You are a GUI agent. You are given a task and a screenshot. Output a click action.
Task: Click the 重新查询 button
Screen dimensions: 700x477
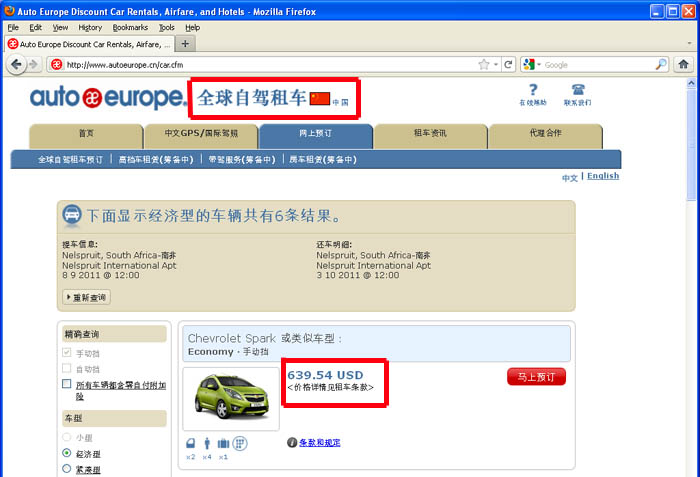(87, 297)
